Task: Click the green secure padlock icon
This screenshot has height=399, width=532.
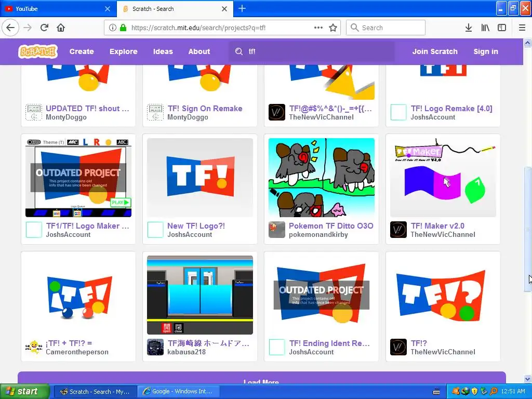Action: (123, 28)
